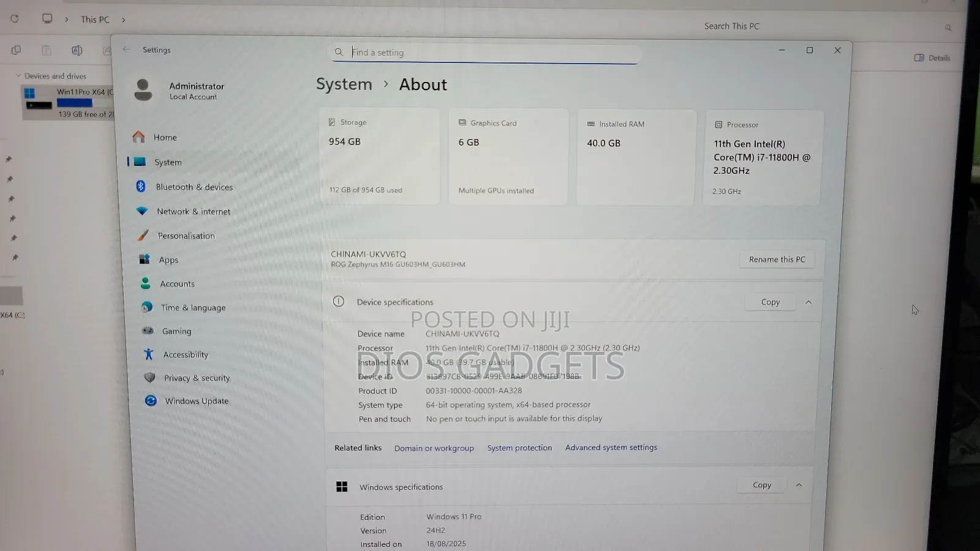980x551 pixels.
Task: Click the monitor icon in Explorer address bar
Action: 47,18
